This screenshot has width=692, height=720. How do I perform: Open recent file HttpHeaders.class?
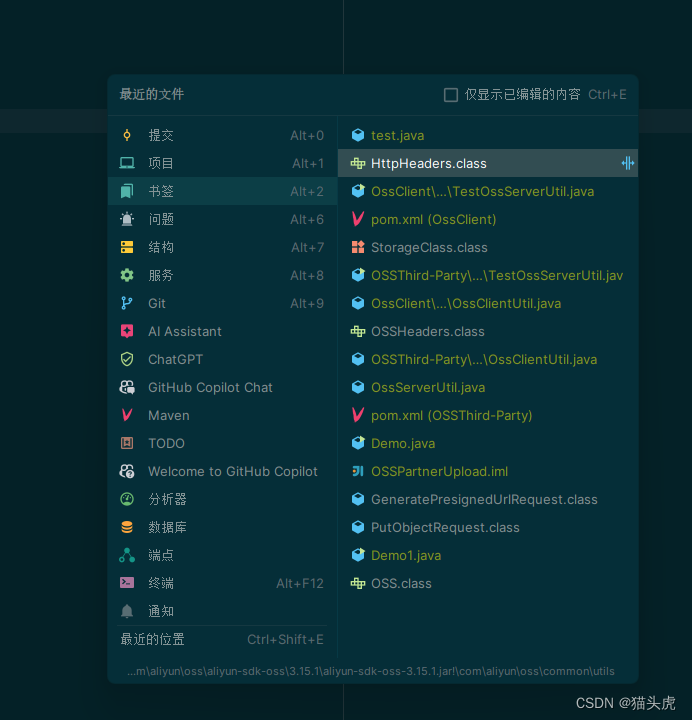tap(488, 163)
